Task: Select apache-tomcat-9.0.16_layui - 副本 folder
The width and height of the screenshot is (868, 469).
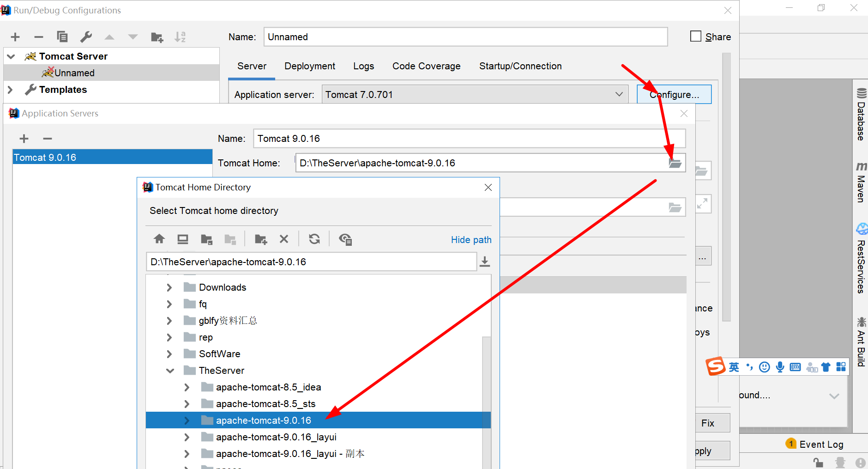Action: point(290,454)
